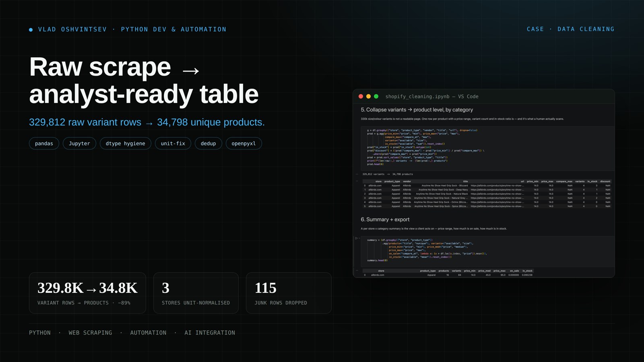This screenshot has height=362, width=644.
Task: Click the 'price_med' column header in summary table
Action: click(x=484, y=271)
